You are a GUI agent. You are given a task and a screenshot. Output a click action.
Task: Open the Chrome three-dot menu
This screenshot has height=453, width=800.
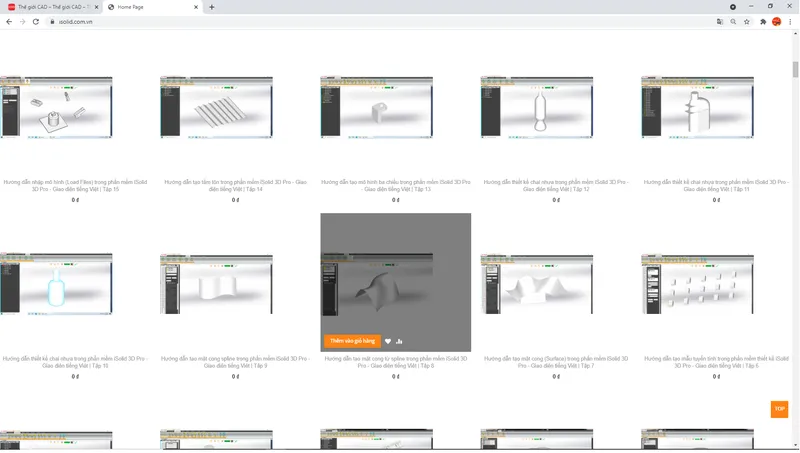pyautogui.click(x=790, y=22)
